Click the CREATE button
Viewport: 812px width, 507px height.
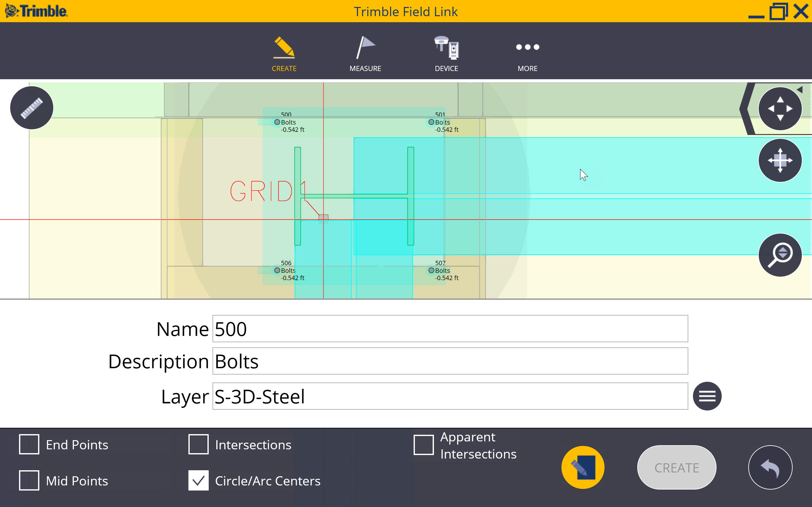pyautogui.click(x=676, y=467)
